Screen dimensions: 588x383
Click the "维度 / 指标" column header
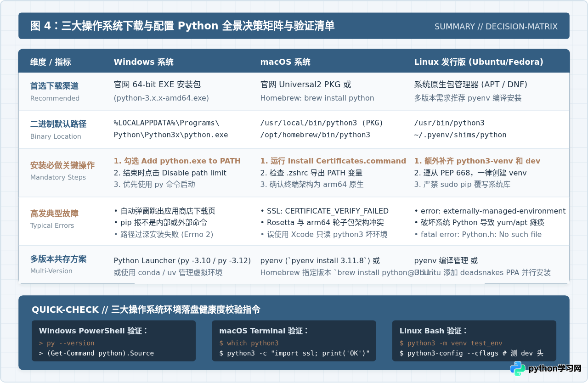[51, 62]
